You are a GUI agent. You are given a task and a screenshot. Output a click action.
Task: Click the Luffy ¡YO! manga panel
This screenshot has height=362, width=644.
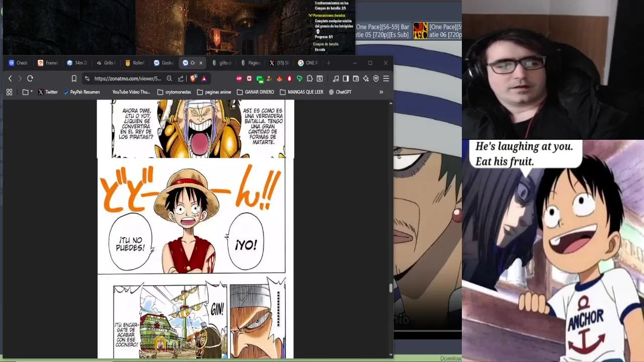(192, 217)
